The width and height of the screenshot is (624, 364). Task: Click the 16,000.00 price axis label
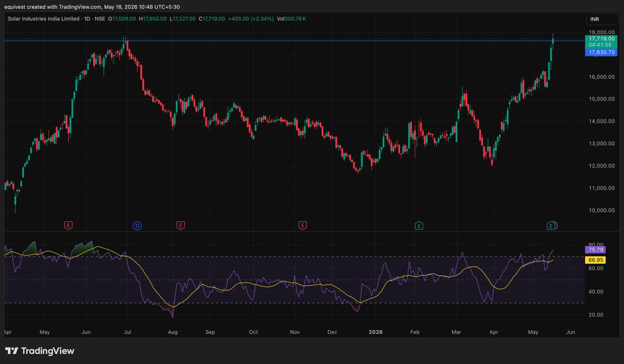click(602, 77)
